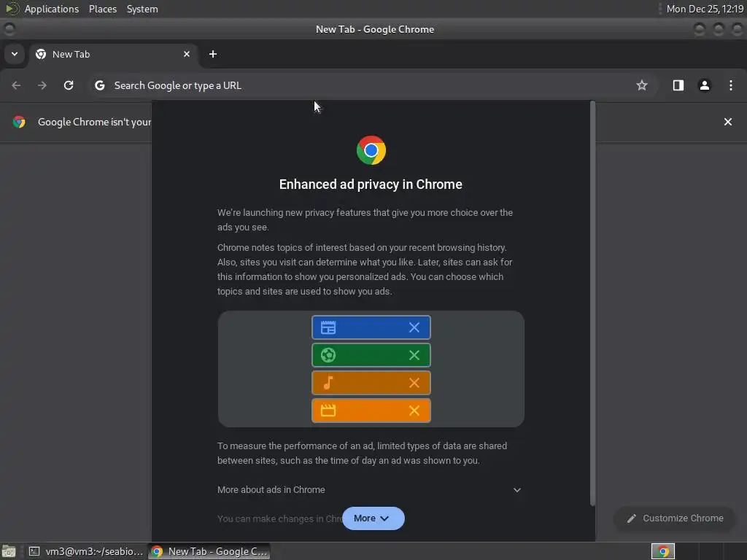This screenshot has height=560, width=747.
Task: Click the Customize Chrome button
Action: tap(675, 518)
